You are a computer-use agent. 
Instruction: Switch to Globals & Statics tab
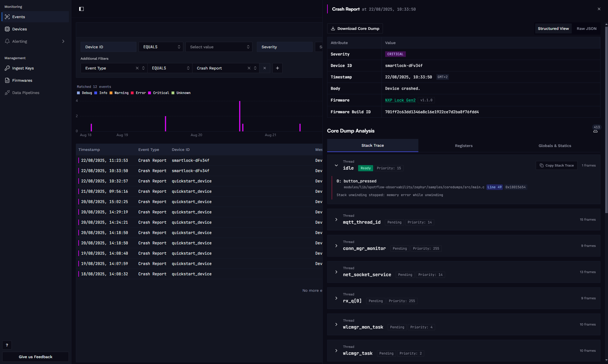(555, 146)
